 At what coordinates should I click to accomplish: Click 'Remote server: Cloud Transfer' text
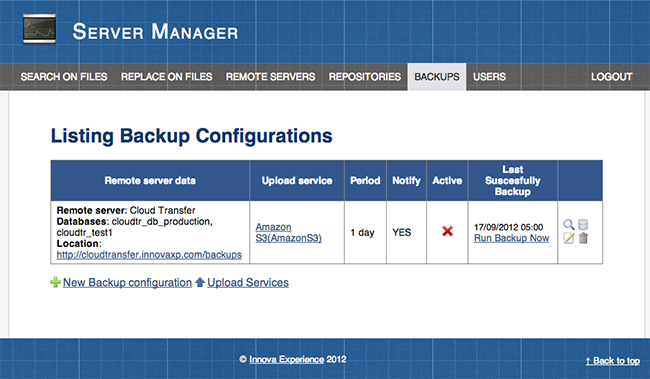tap(126, 210)
